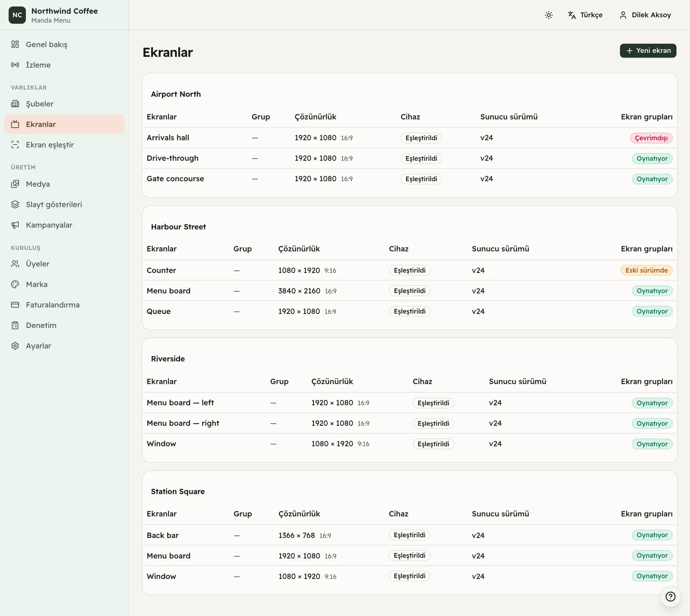Screen dimensions: 690x616
Task: Open the help question mark button
Action: click(x=670, y=597)
